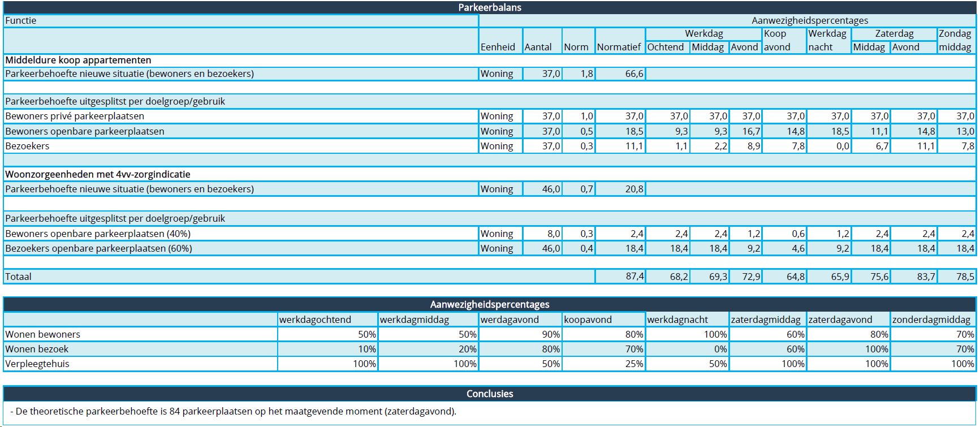The image size is (980, 427).
Task: Select the 20,8 Normatief value cell
Action: click(620, 189)
